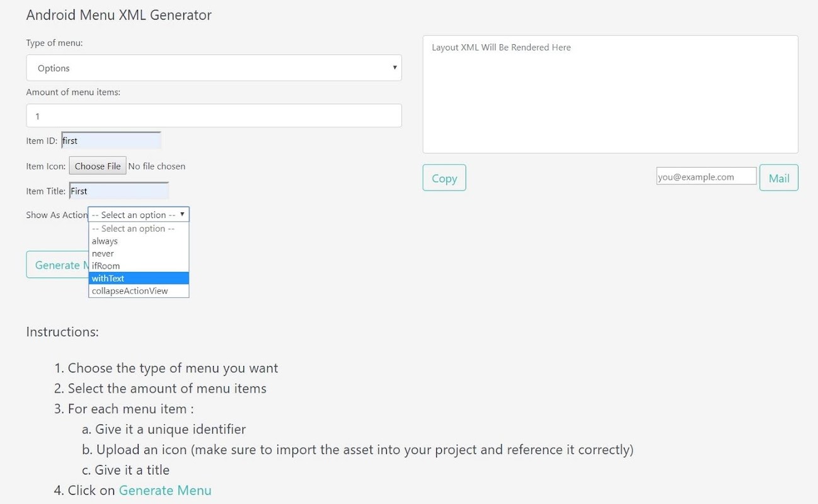Click the 'No file chosen' text
The height and width of the screenshot is (504, 818).
pyautogui.click(x=157, y=166)
